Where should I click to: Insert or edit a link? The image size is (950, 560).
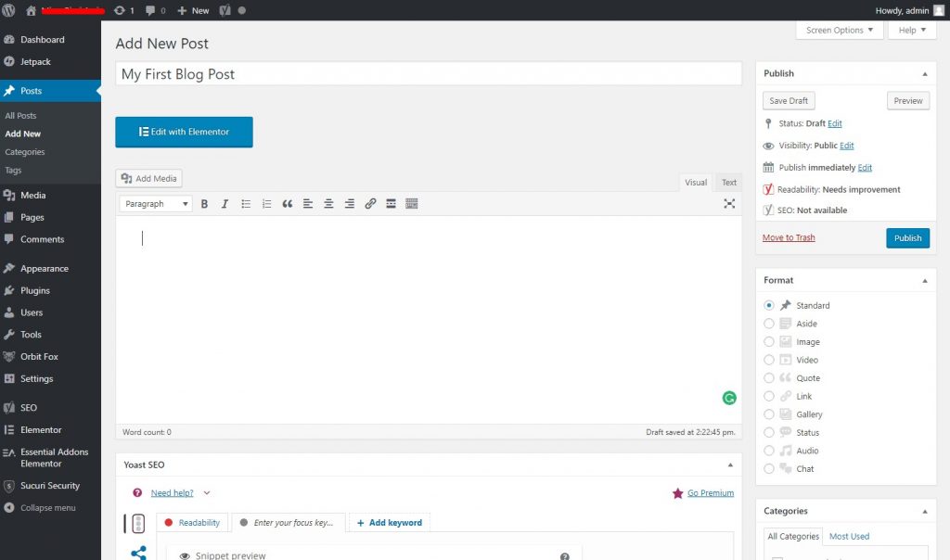[x=370, y=204]
